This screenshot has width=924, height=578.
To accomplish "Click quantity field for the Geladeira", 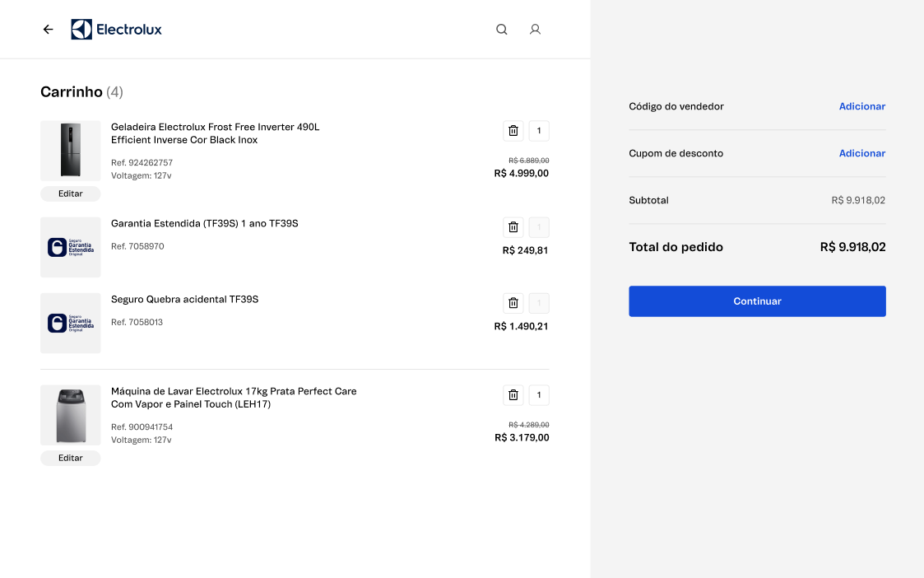I will (539, 131).
